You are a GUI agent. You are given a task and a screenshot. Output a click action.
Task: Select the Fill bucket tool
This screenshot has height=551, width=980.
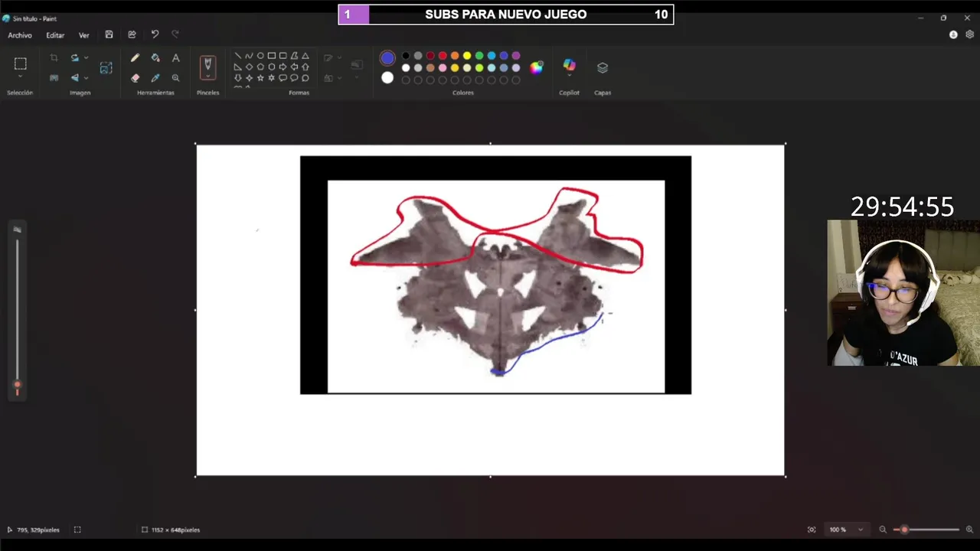(155, 58)
